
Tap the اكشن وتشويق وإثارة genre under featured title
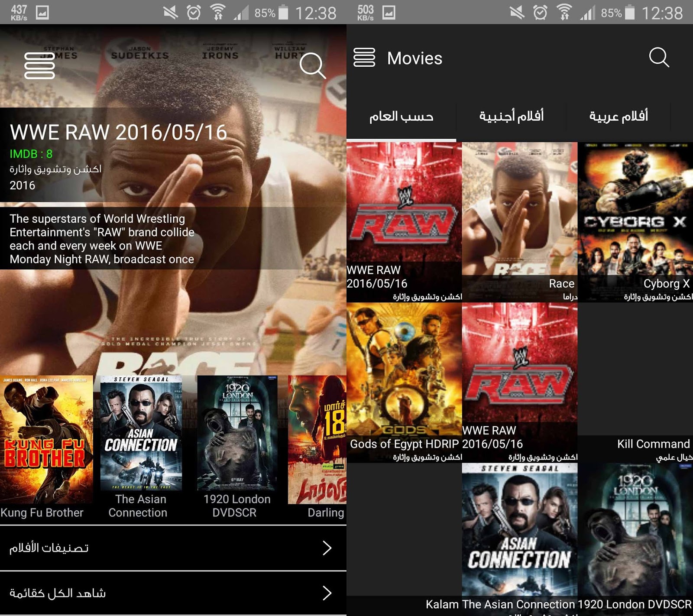point(55,169)
